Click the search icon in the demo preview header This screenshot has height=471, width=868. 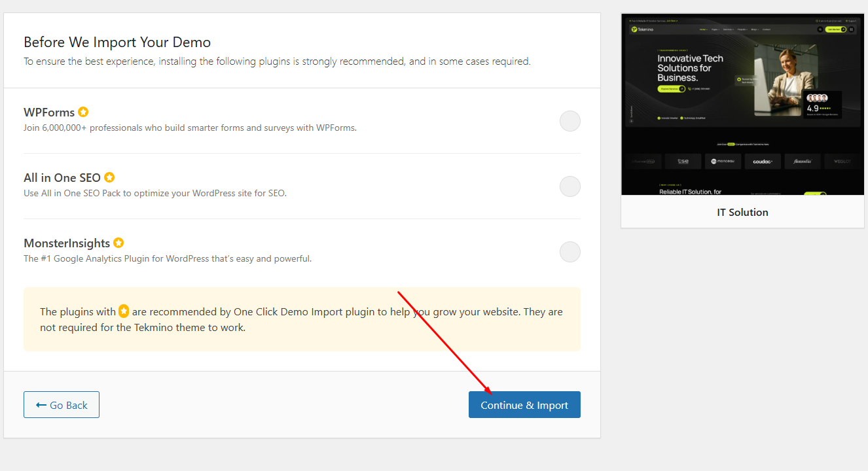pyautogui.click(x=820, y=29)
